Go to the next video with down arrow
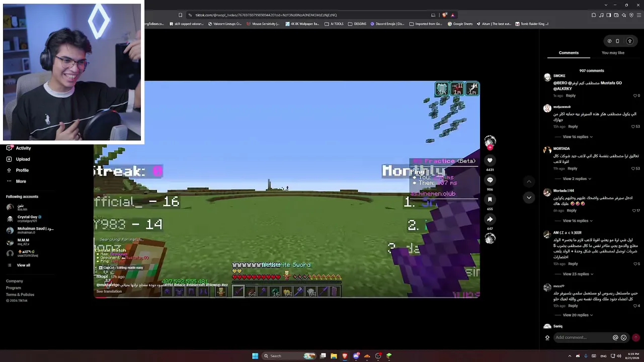Screen dimensions: 644x362 point(529,198)
